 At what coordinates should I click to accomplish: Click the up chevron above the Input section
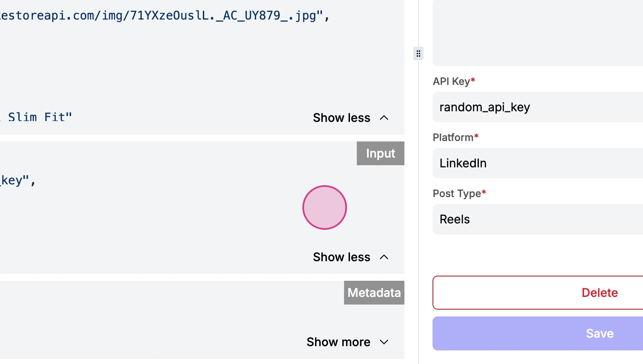coord(384,118)
